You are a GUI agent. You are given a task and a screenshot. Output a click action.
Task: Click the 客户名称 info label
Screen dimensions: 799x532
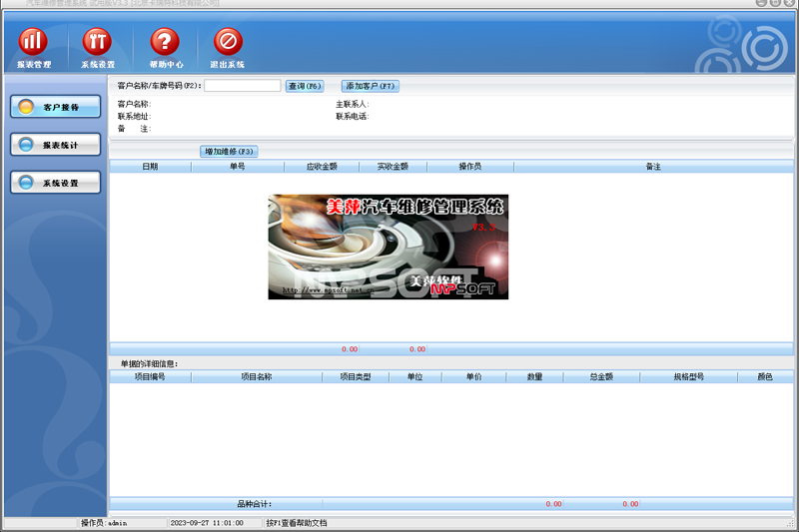pos(134,104)
